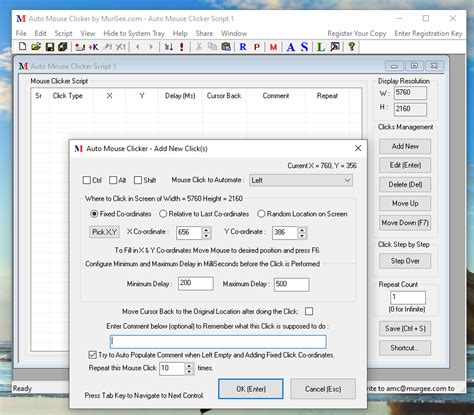This screenshot has height=415, width=474.
Task: Click the Step Over button
Action: [405, 261]
